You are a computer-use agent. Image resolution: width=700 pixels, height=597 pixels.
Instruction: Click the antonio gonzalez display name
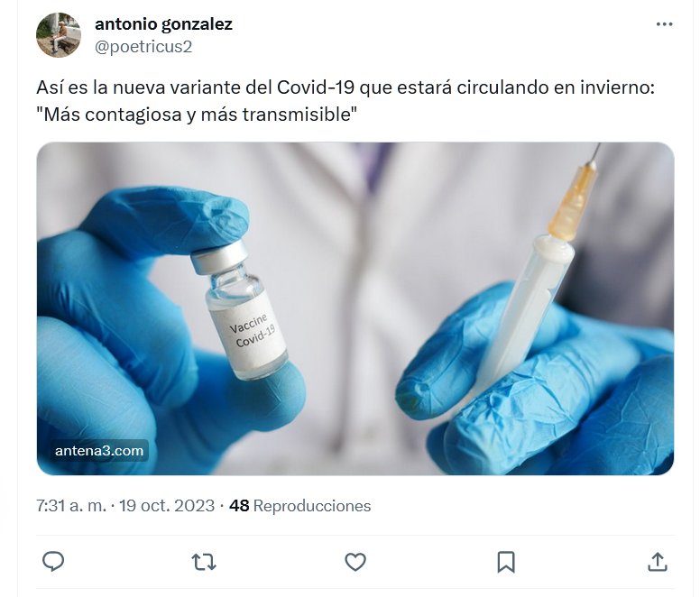(163, 24)
